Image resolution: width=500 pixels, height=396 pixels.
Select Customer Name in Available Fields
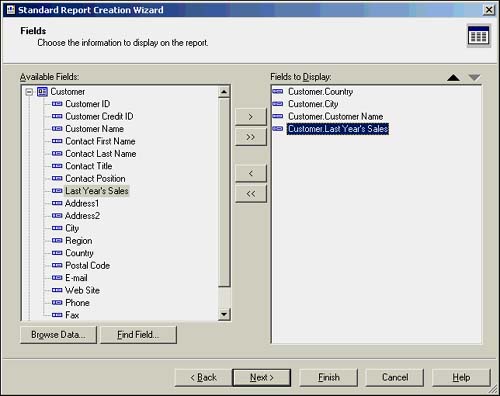(x=94, y=129)
